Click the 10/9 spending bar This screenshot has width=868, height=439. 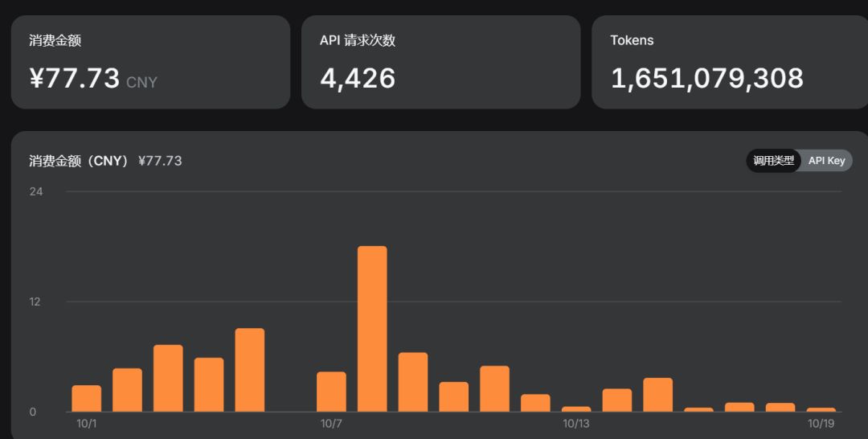click(x=413, y=382)
